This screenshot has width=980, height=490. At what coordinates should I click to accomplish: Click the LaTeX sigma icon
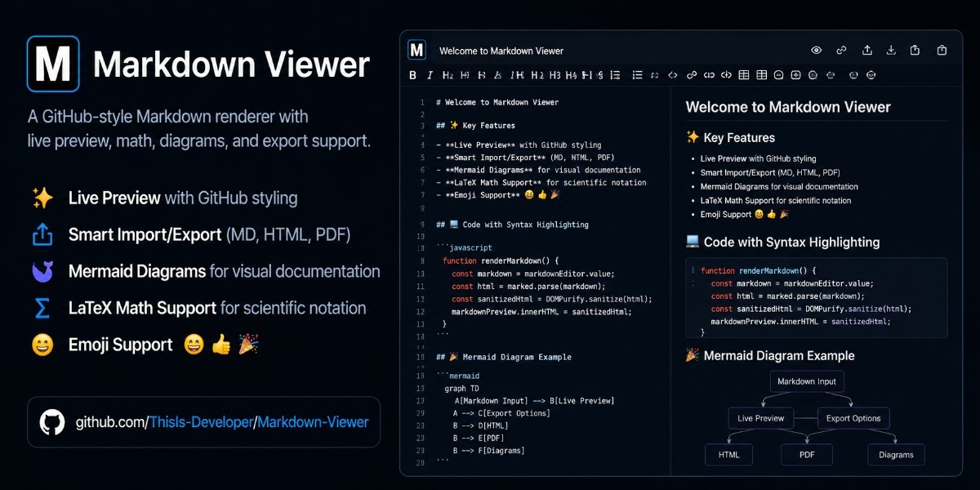pyautogui.click(x=42, y=308)
